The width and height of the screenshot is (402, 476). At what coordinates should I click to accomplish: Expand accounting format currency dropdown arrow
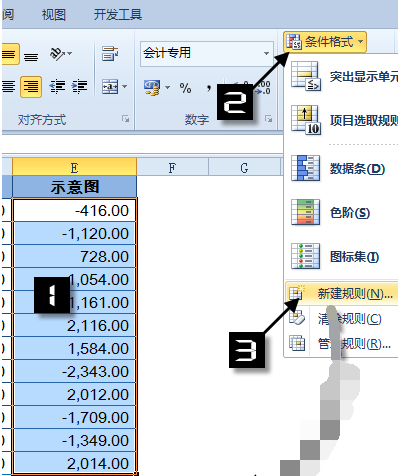pos(167,87)
